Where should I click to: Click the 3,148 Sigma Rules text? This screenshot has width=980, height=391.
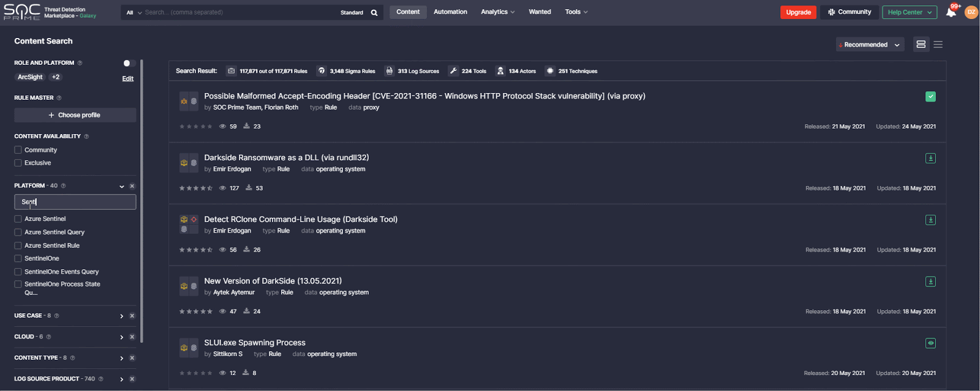tap(352, 72)
